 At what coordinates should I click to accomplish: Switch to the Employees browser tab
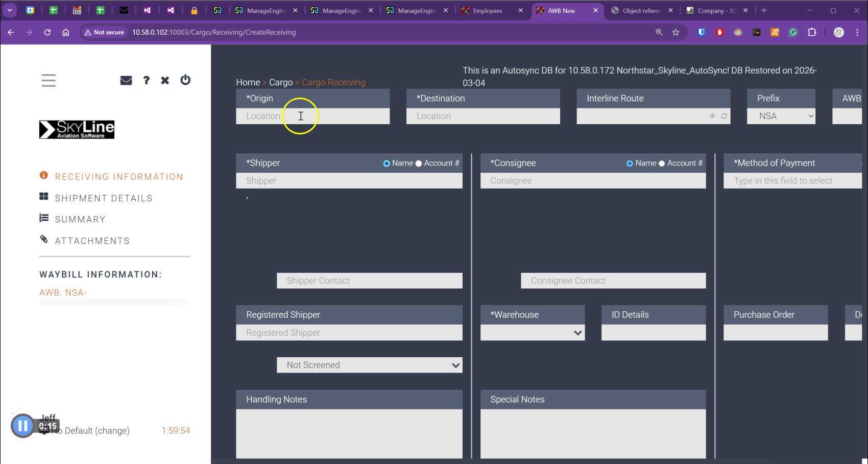(x=487, y=10)
